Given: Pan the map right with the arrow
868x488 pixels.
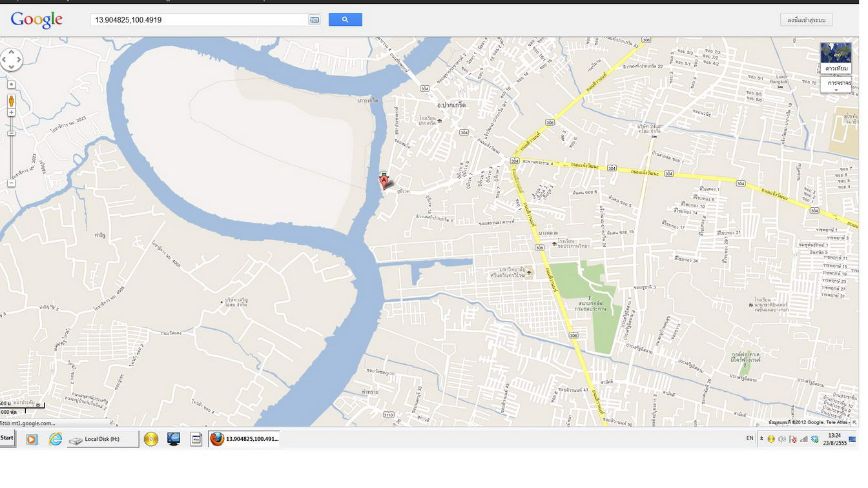Looking at the screenshot, I should [19, 60].
